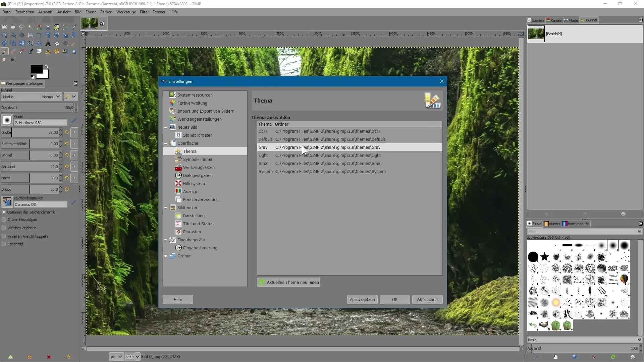Toggle link-to-brush button beside Härte
This screenshot has height=362, width=644.
click(74, 178)
